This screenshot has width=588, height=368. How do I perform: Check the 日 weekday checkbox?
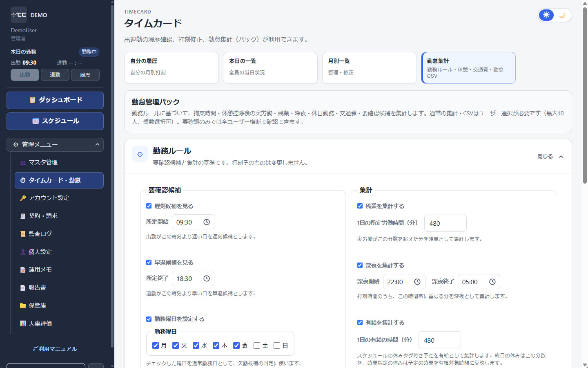(x=277, y=346)
